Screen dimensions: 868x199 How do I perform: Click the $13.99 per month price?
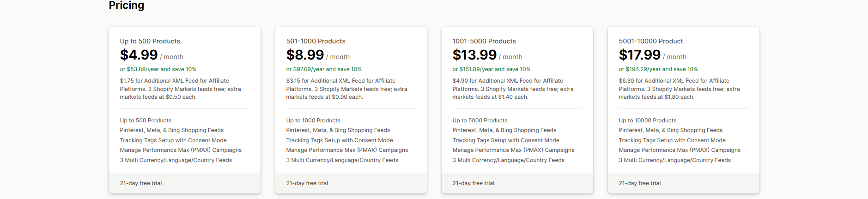tap(474, 55)
